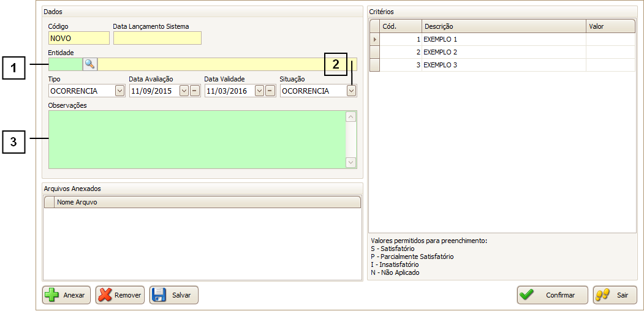Image resolution: width=644 pixels, height=311 pixels.
Task: Clear Data Avaliação with its minus button
Action: (194, 91)
